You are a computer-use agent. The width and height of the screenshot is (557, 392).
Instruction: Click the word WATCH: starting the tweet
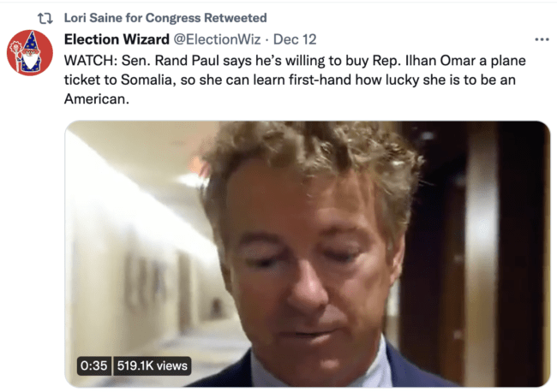tap(91, 61)
